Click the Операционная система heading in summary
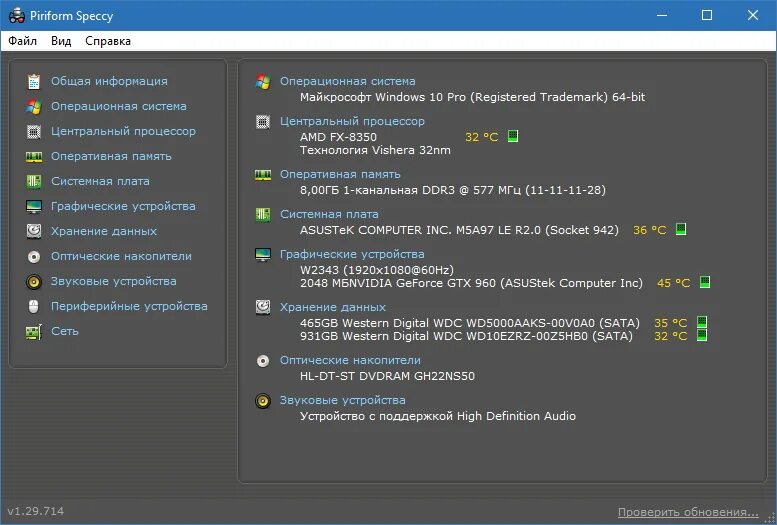Viewport: 777px width, 525px height. pos(347,81)
